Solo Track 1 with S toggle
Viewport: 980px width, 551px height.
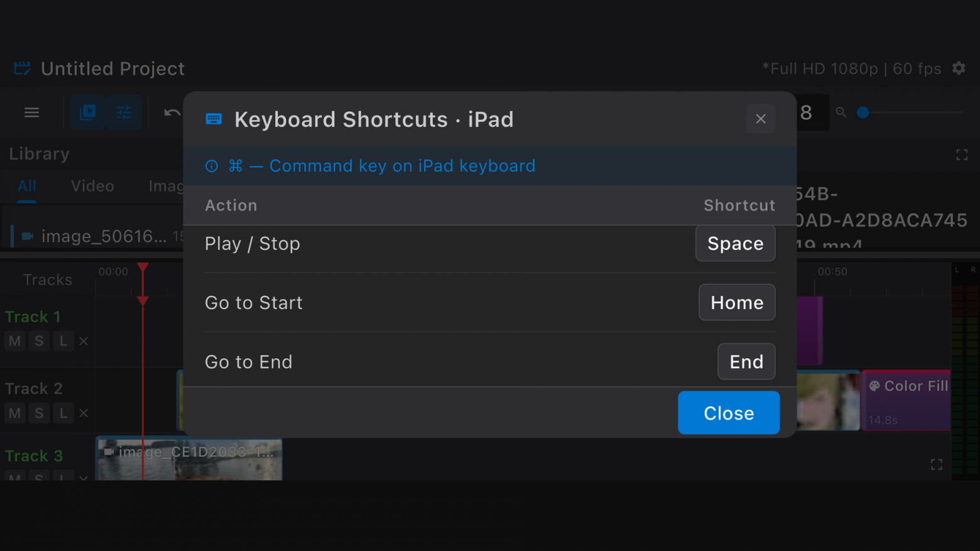click(39, 341)
